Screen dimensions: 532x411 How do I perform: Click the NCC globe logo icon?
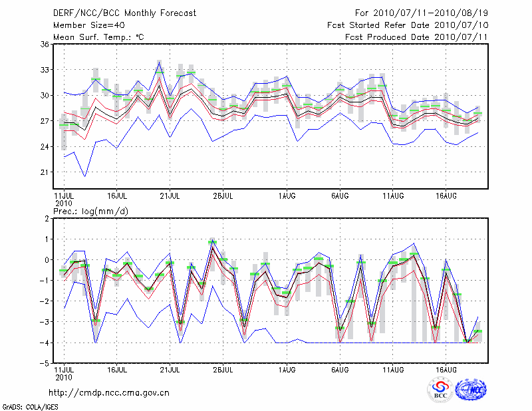tap(470, 390)
